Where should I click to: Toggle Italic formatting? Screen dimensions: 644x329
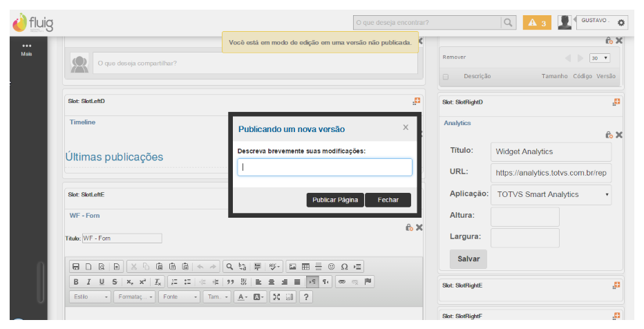click(88, 282)
